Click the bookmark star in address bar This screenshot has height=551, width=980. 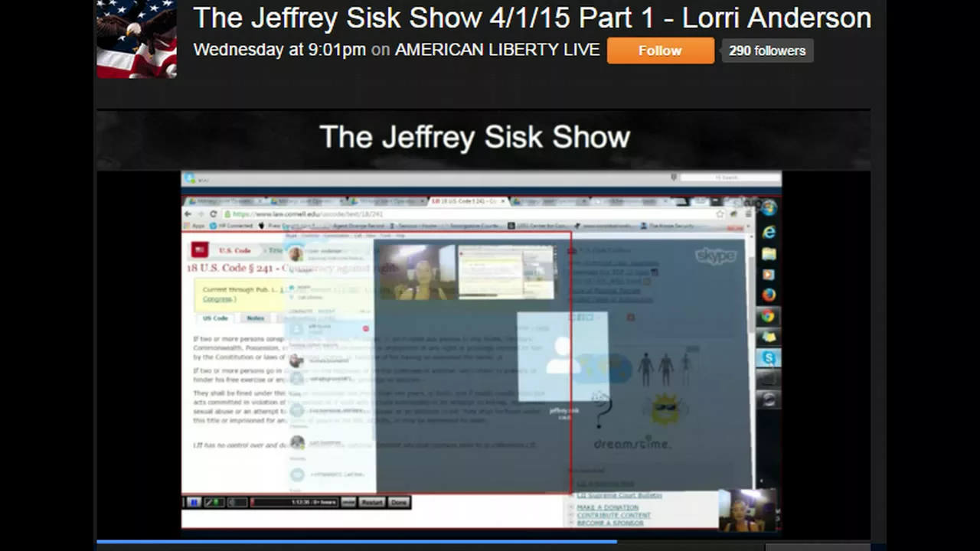click(x=721, y=214)
